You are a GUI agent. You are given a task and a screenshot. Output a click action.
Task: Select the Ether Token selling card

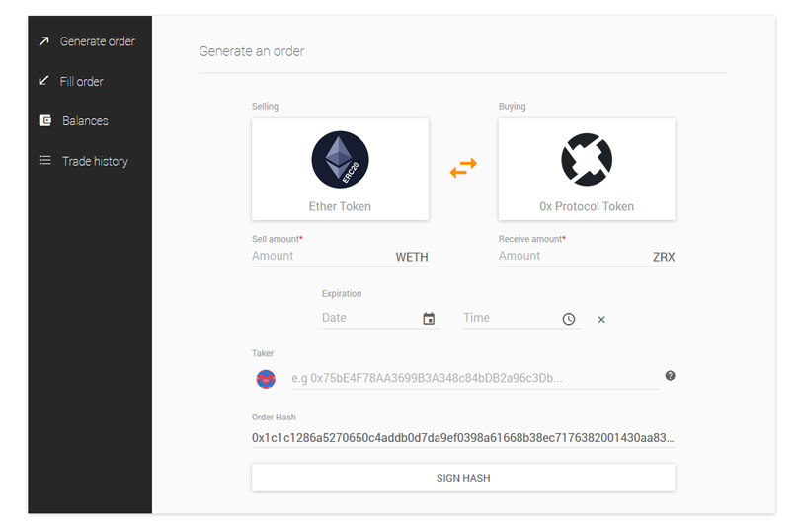pyautogui.click(x=340, y=170)
